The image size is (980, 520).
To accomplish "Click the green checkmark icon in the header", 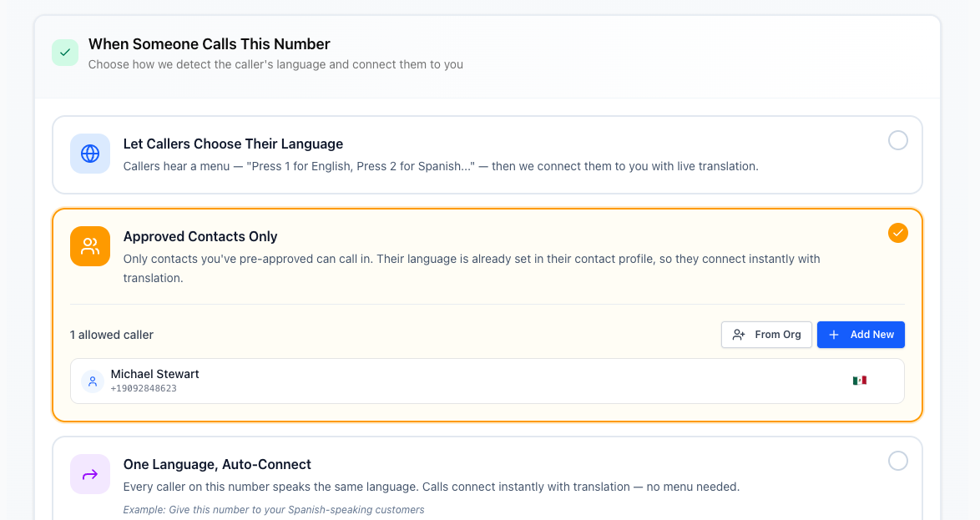I will tap(65, 53).
